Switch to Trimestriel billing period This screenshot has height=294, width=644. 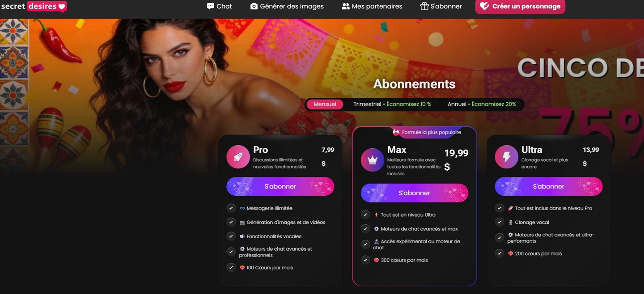coord(392,104)
